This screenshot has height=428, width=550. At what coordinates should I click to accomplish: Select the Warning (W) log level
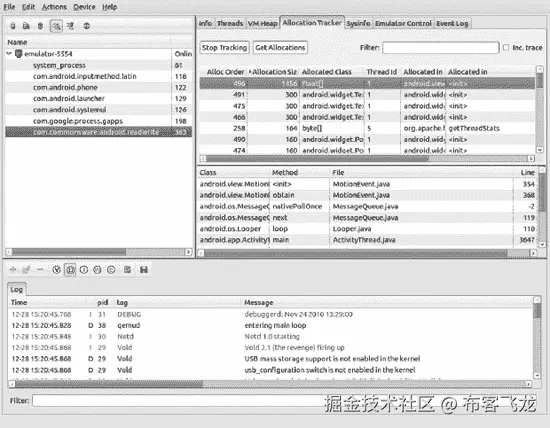(97, 269)
